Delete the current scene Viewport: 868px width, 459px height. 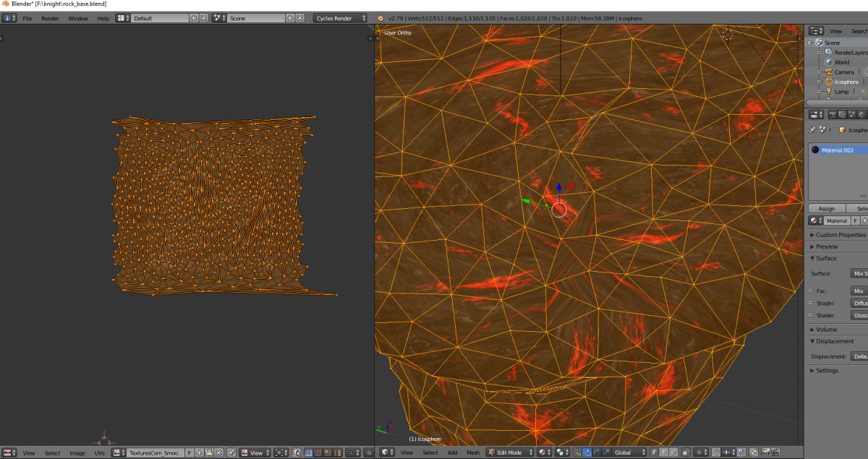299,17
